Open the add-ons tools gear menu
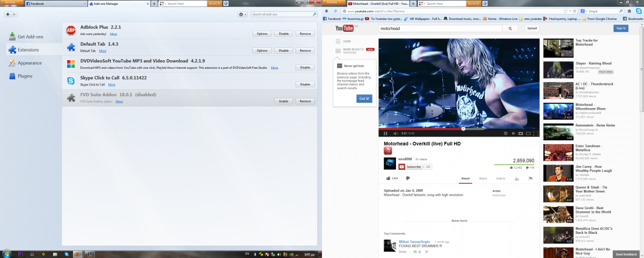 pyautogui.click(x=243, y=14)
